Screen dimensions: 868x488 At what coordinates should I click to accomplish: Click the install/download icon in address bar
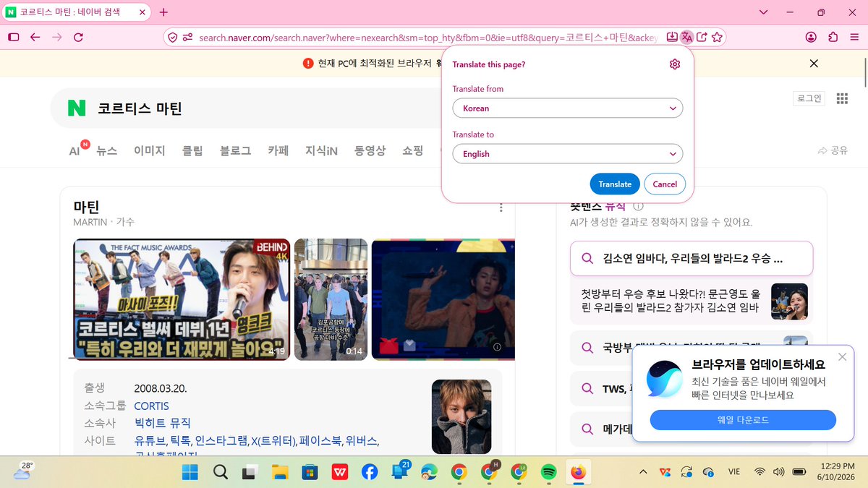click(672, 37)
